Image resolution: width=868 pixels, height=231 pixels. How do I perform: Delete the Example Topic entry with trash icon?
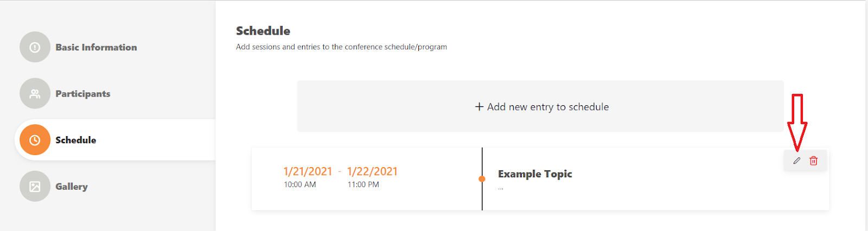click(814, 161)
